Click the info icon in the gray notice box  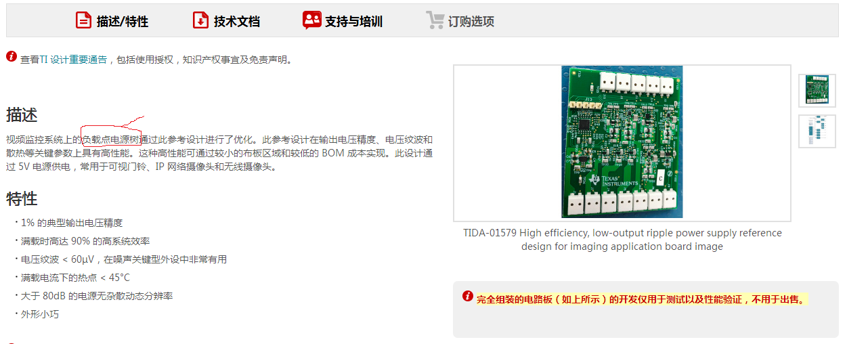(x=468, y=296)
